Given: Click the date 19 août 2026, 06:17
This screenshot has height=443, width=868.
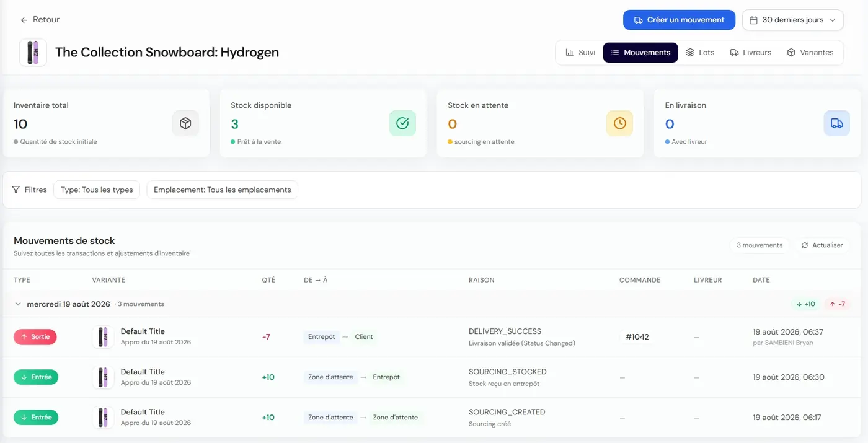Looking at the screenshot, I should 787,418.
